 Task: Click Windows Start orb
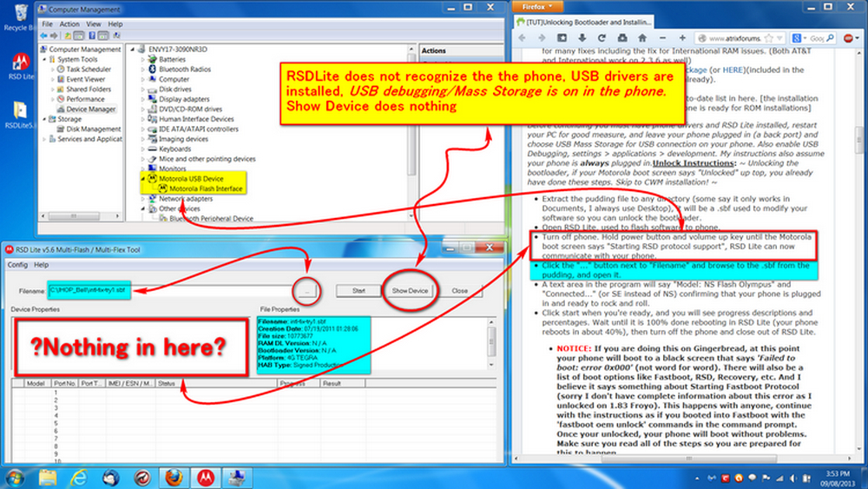pyautogui.click(x=15, y=478)
